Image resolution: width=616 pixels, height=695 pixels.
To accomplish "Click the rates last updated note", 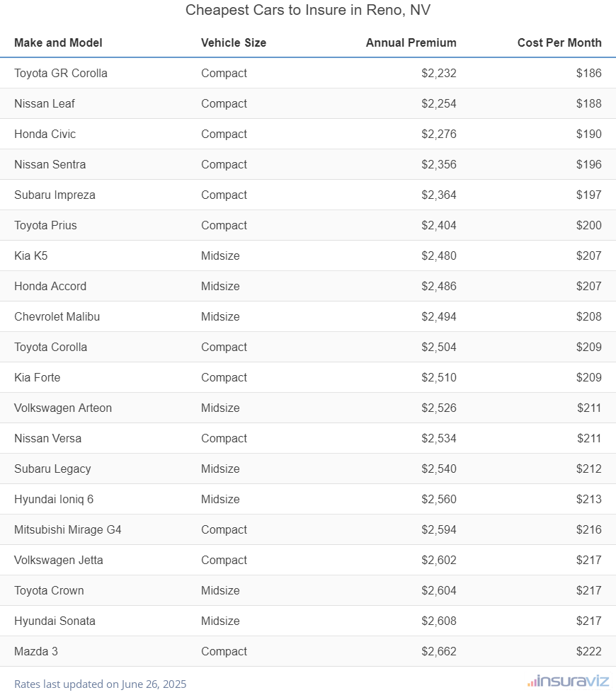I will tap(100, 684).
